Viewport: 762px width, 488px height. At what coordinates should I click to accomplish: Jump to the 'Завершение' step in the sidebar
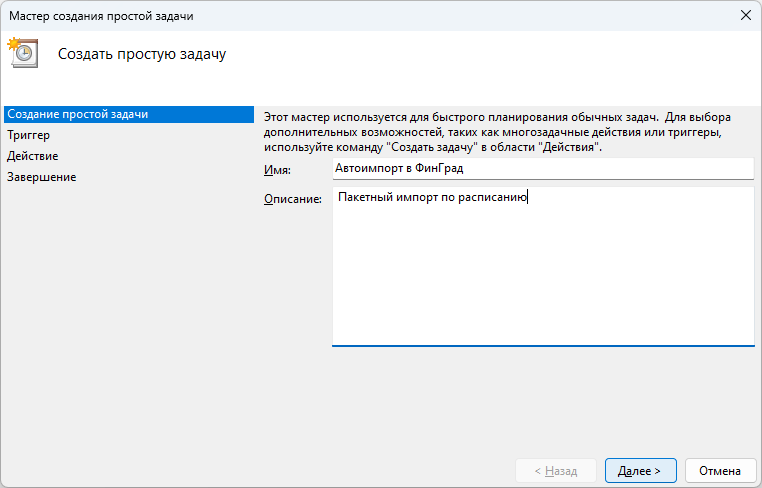[42, 177]
